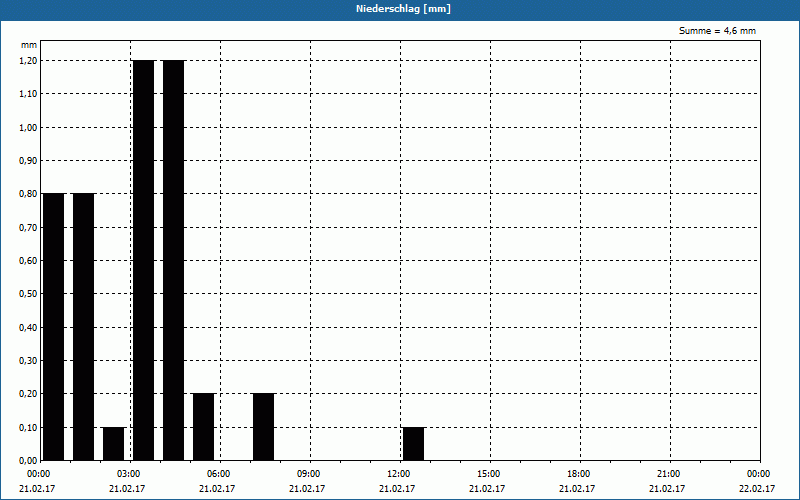This screenshot has width=800, height=500.
Task: Click the 0,90 y-axis value
Action: (28, 161)
